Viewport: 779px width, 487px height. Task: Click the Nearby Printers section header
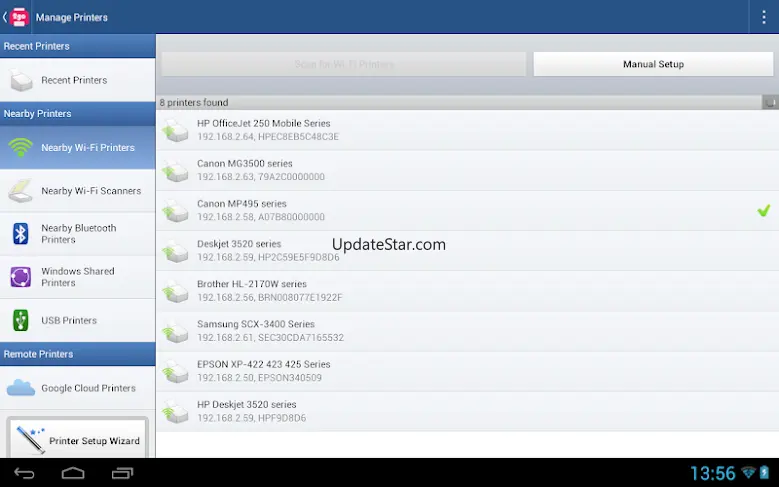coord(78,114)
